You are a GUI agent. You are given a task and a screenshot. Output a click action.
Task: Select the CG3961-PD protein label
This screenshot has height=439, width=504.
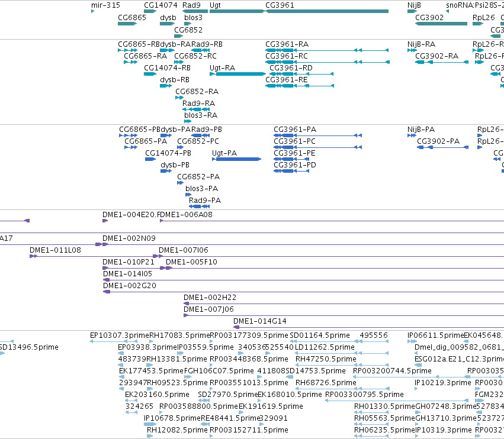click(x=295, y=165)
